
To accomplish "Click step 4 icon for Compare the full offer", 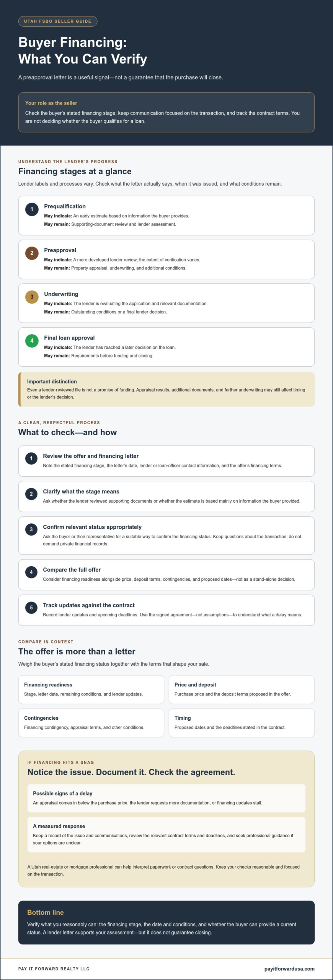I will coord(31,572).
